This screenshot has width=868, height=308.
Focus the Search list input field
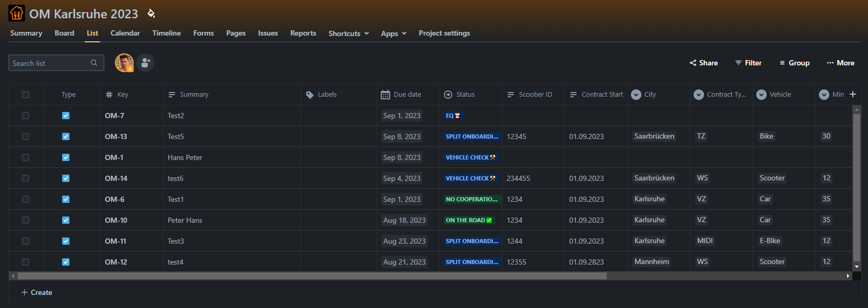click(56, 63)
